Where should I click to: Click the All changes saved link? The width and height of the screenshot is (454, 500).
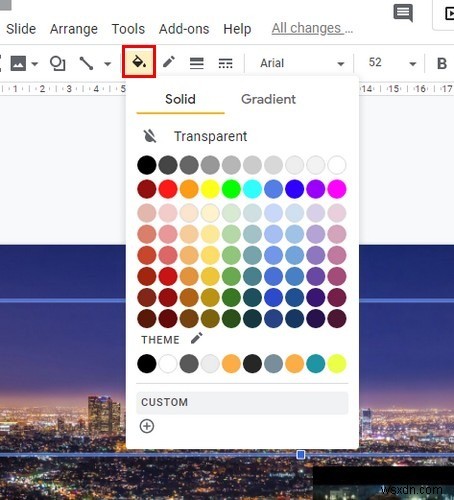312,28
